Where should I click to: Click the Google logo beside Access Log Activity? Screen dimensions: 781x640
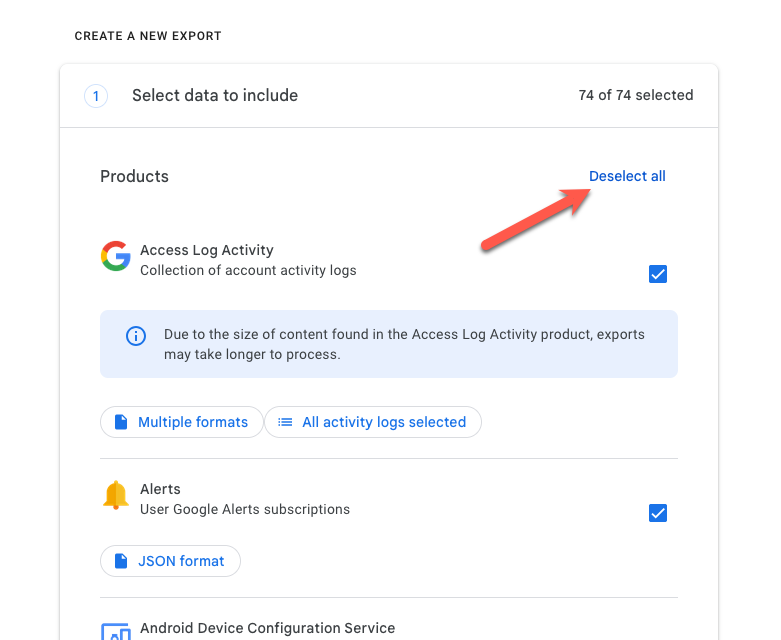116,256
